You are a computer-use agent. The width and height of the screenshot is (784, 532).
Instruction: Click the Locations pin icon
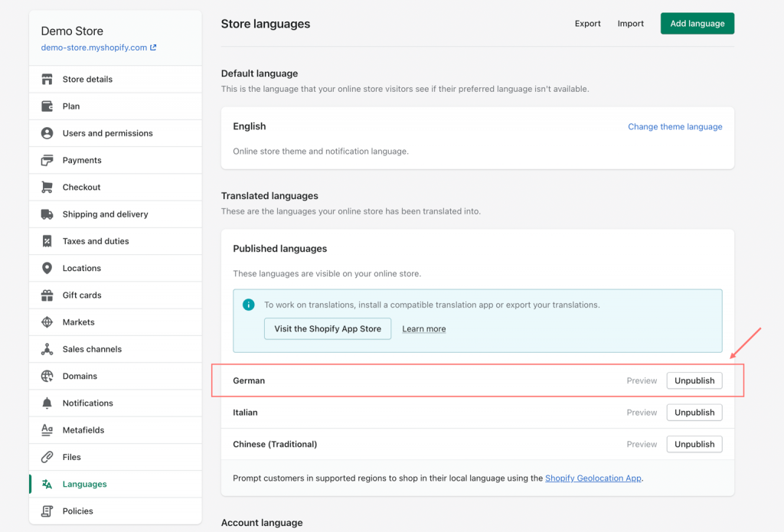[47, 269]
